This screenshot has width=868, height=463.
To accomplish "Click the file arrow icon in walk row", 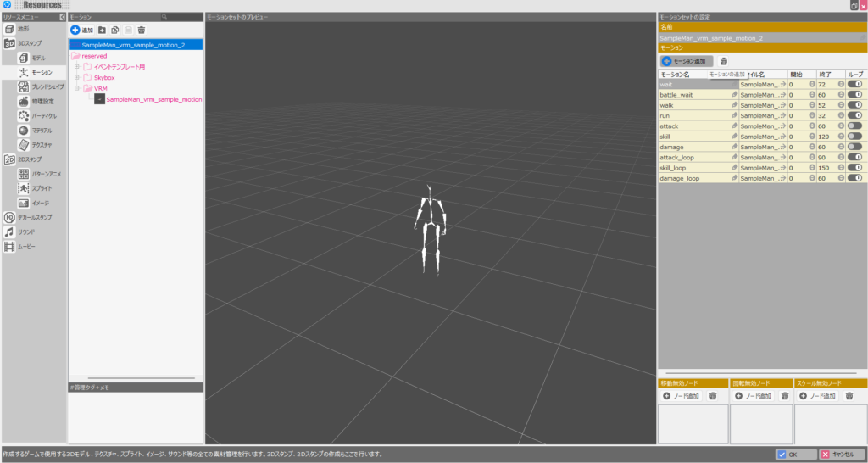I will 782,105.
